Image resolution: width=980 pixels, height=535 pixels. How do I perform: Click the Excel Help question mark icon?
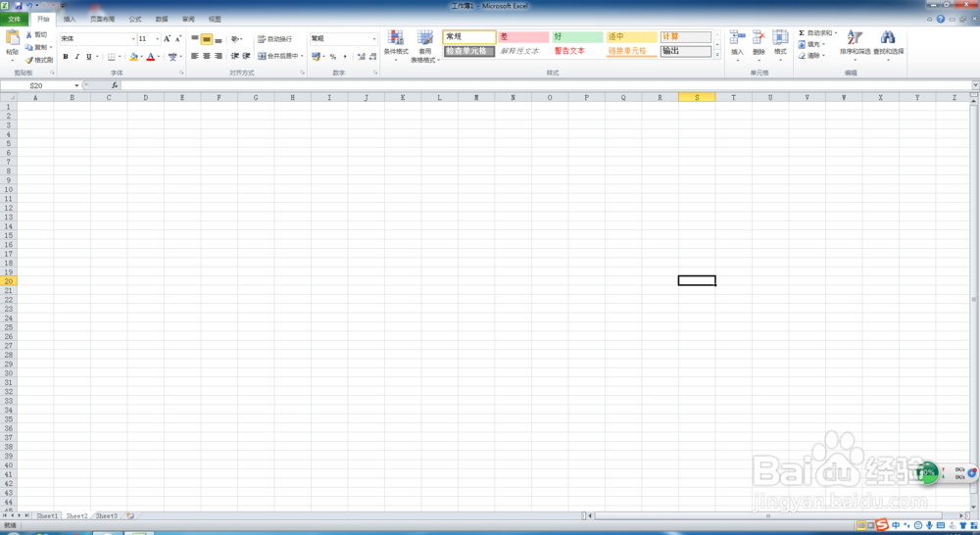click(941, 19)
